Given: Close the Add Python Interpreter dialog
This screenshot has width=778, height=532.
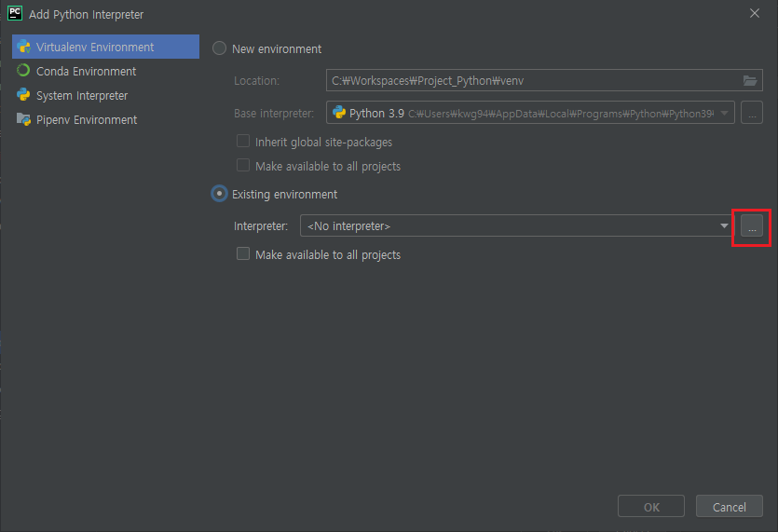Looking at the screenshot, I should [754, 13].
